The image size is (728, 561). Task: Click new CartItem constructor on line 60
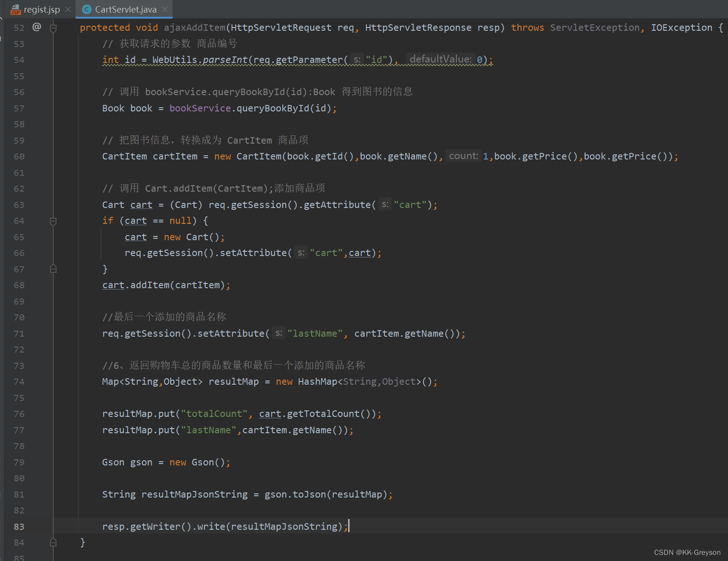click(x=248, y=157)
